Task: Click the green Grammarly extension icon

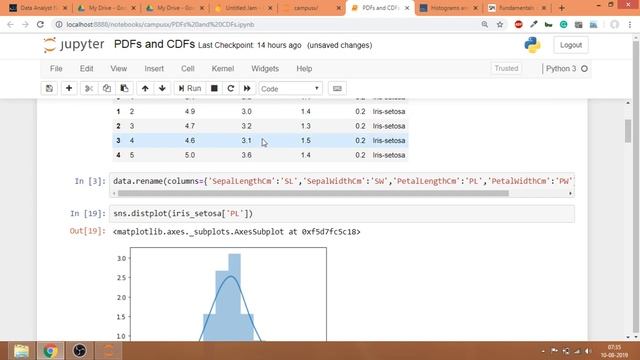Action: 563,24
